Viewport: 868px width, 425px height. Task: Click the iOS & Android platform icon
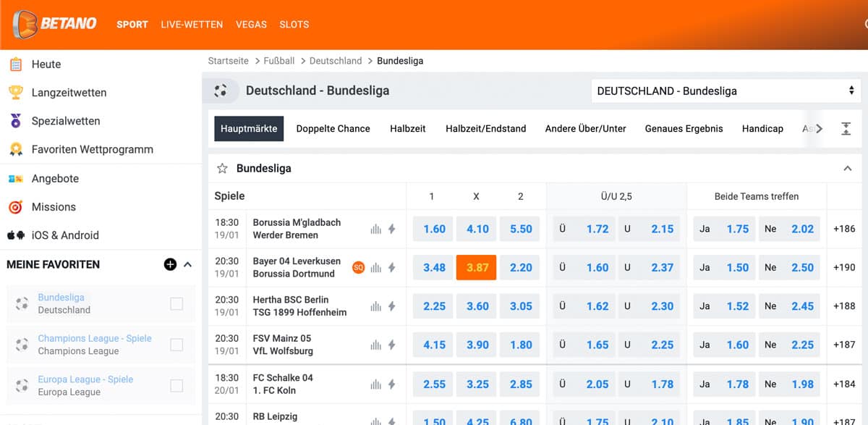[x=15, y=235]
